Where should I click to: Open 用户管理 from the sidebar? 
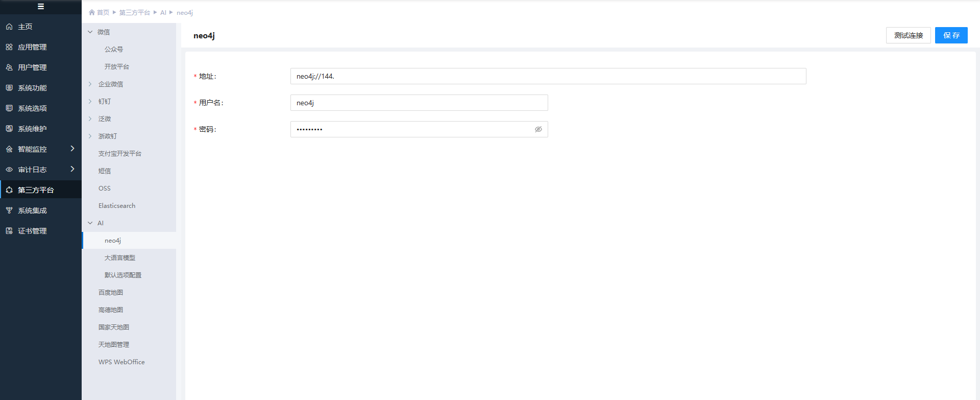point(32,67)
